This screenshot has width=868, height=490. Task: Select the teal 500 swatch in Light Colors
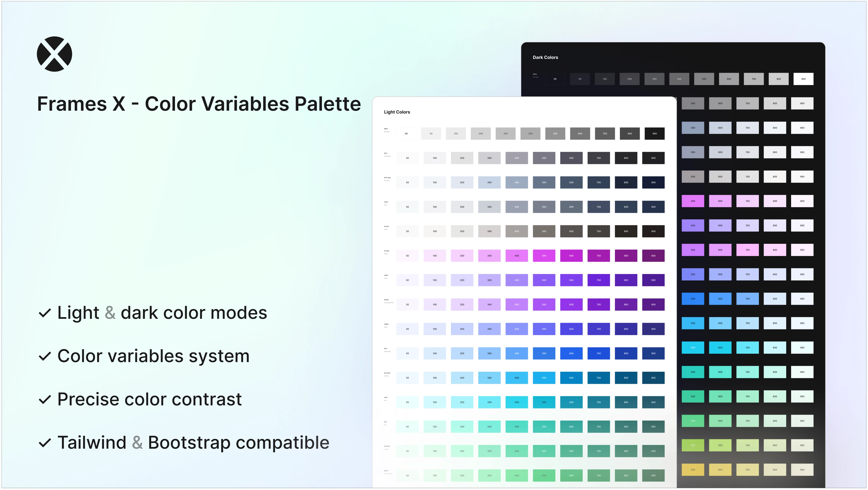[544, 427]
